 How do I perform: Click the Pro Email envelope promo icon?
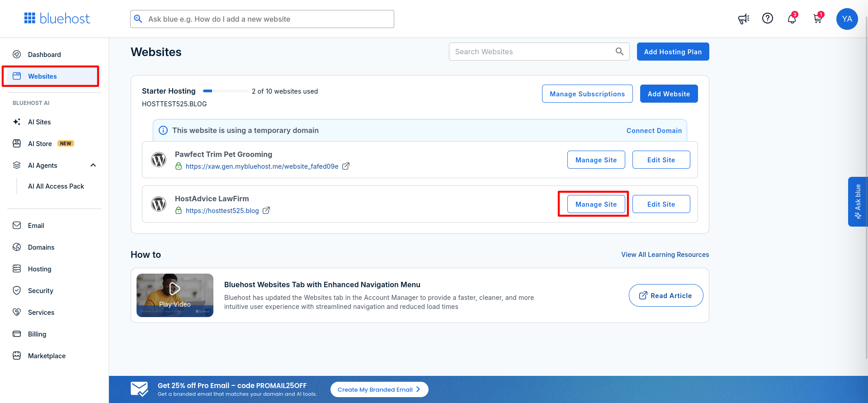click(x=139, y=389)
